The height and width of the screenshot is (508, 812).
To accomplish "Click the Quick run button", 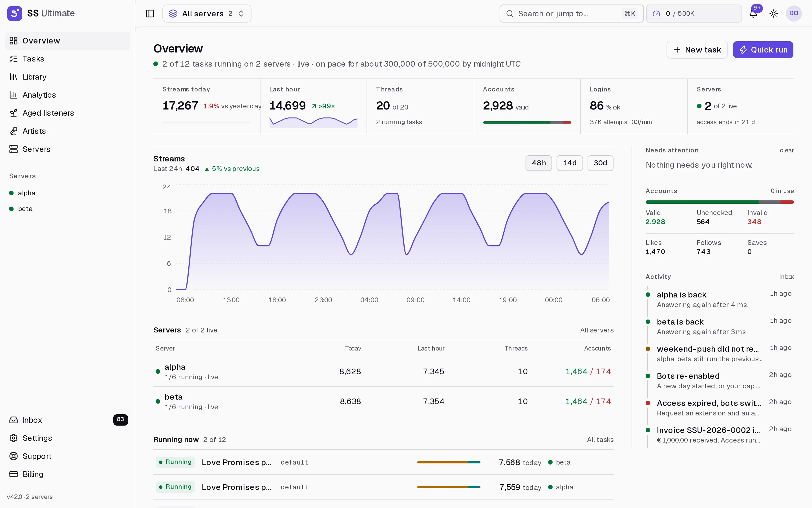I will pos(763,50).
